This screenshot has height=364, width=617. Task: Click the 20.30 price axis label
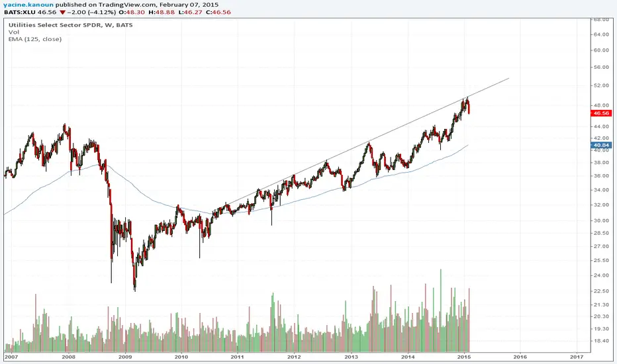[x=601, y=316]
